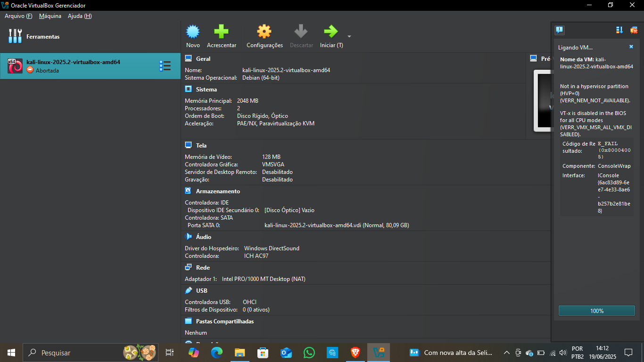The width and height of the screenshot is (644, 362).
Task: Click the VERR_NEM_NOT_AVAILABLE error message
Action: tap(594, 93)
